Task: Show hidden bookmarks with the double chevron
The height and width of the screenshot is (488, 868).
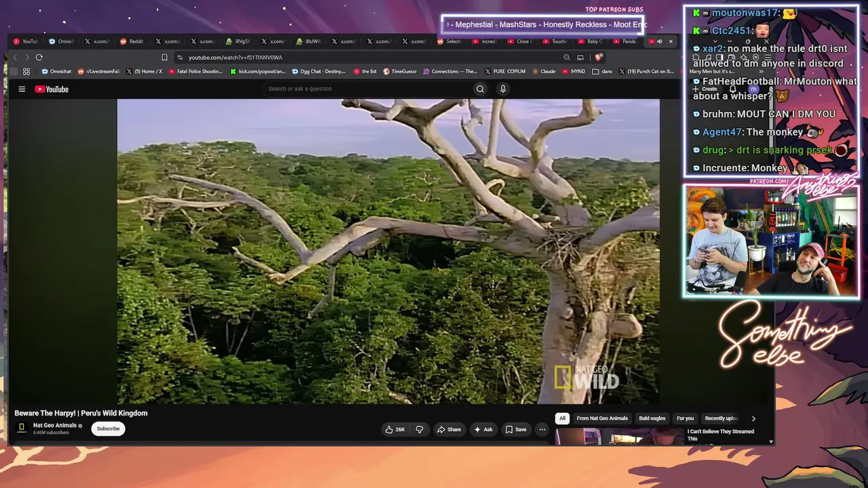Action: tap(762, 71)
